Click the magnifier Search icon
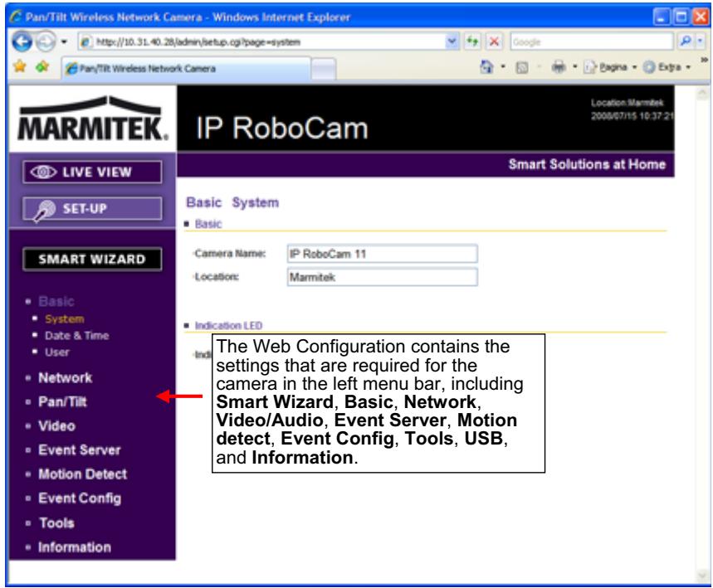Image resolution: width=713 pixels, height=588 pixels. (686, 41)
